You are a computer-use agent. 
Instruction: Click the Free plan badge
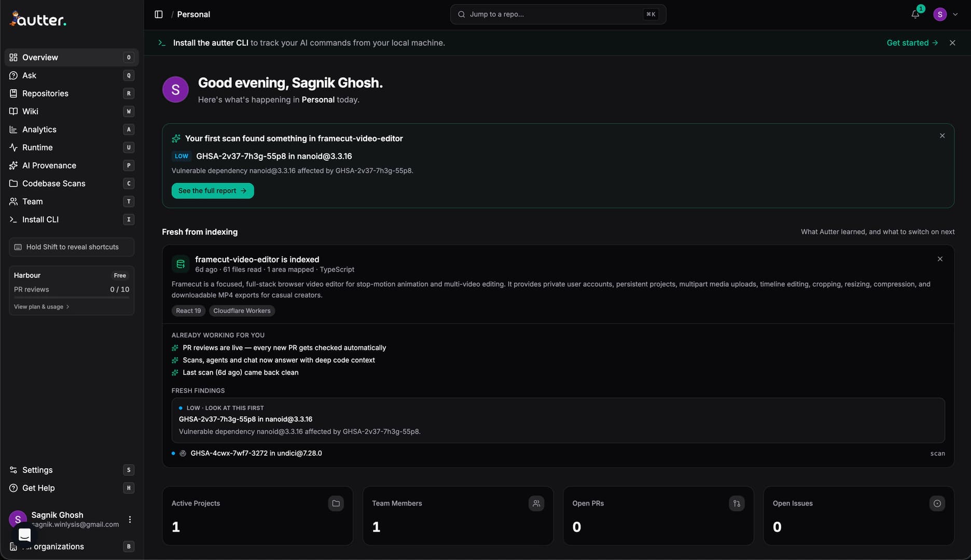(x=120, y=276)
